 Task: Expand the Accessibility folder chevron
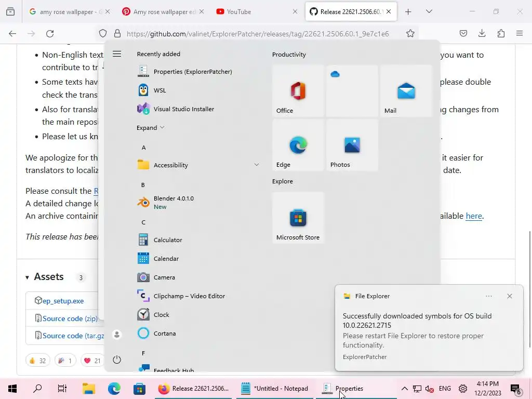pos(257,165)
